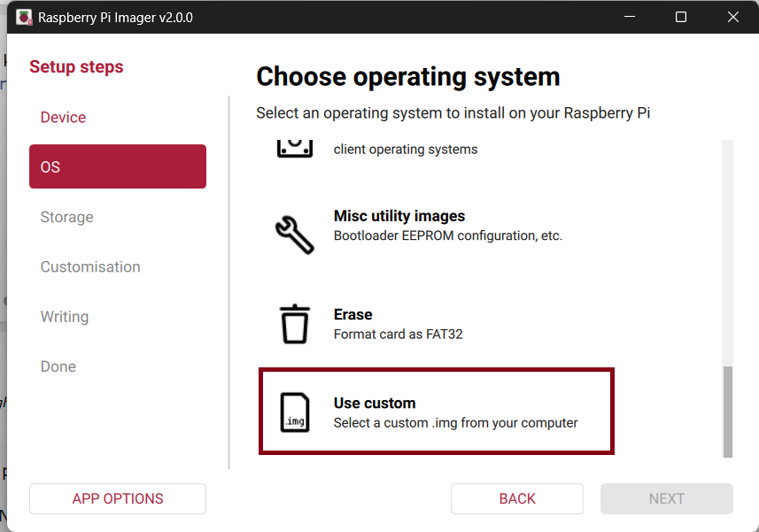
Task: Click the wrench icon for Misc utility images
Action: pos(295,235)
